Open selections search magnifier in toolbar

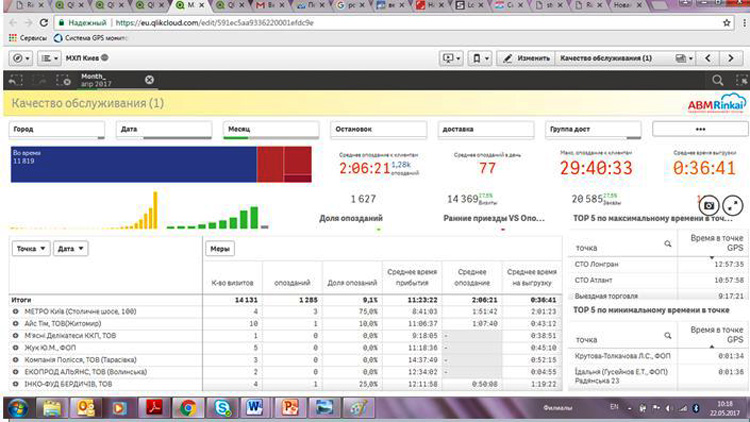[x=715, y=80]
